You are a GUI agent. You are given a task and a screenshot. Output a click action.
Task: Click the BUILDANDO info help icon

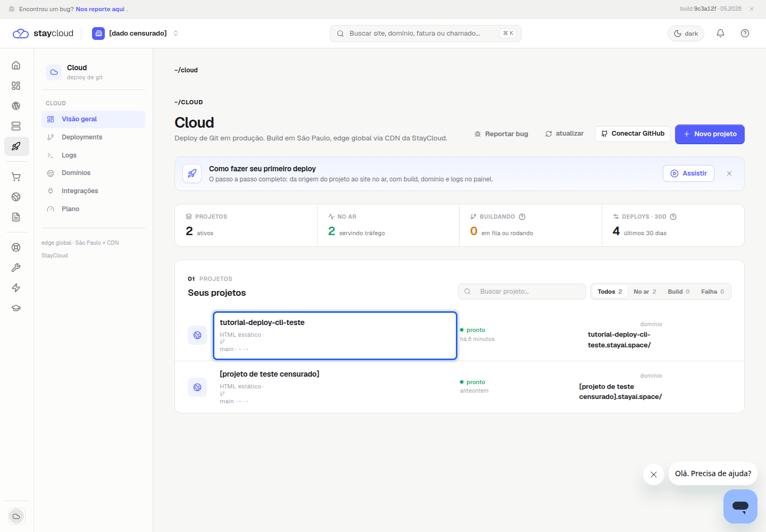522,217
